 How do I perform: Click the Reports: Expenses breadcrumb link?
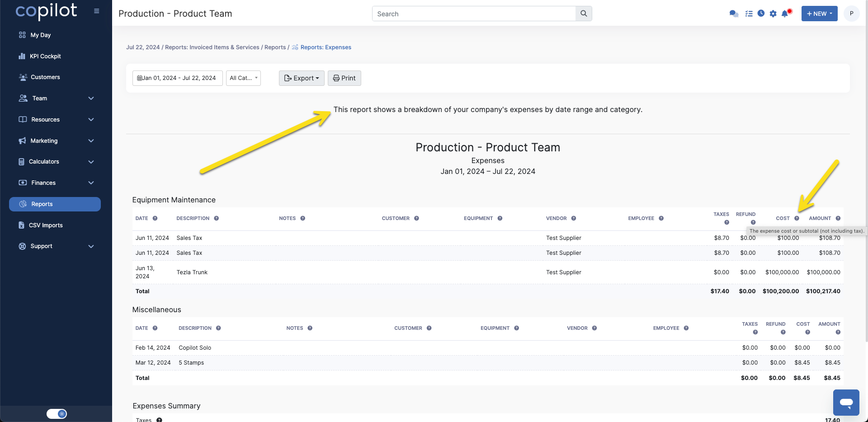click(325, 47)
